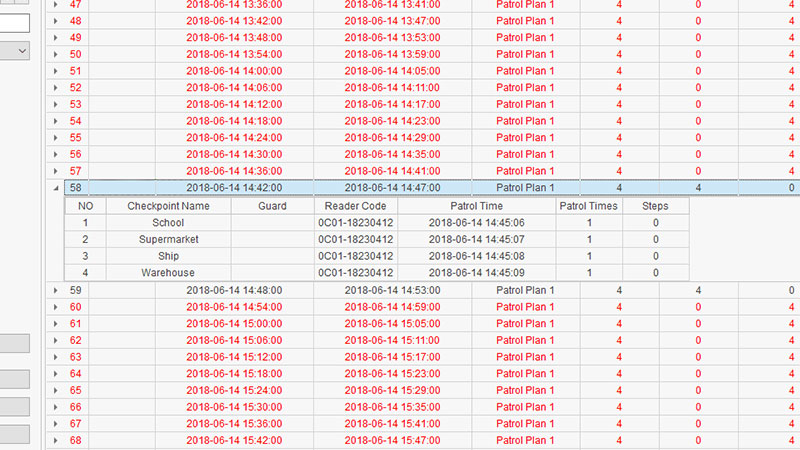Expand row 59 details
The width and height of the screenshot is (800, 450).
pyautogui.click(x=55, y=291)
